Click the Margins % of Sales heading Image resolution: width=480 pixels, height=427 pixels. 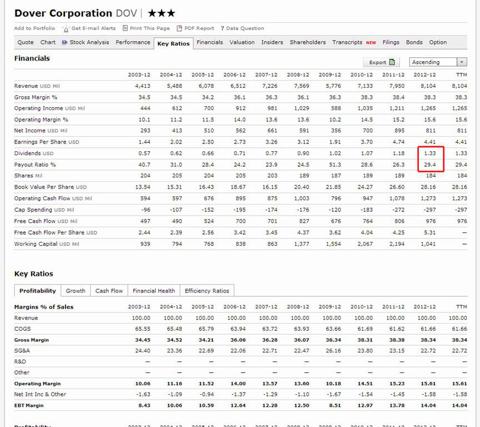44,307
